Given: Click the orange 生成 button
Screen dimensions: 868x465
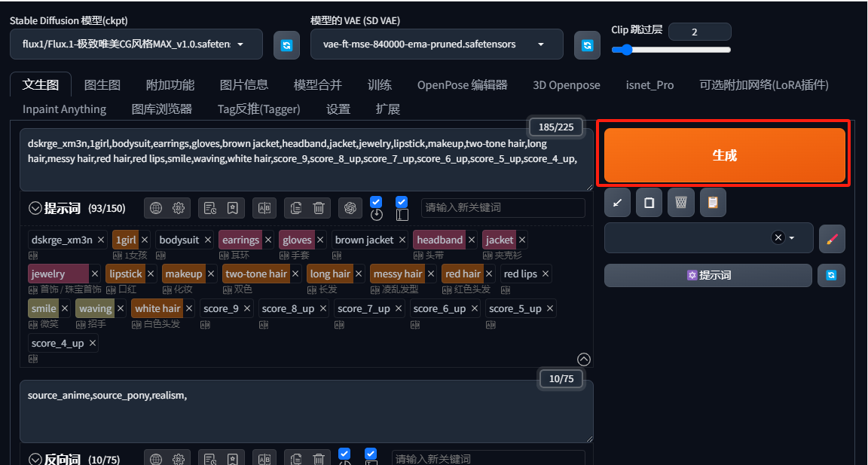Looking at the screenshot, I should (x=724, y=155).
